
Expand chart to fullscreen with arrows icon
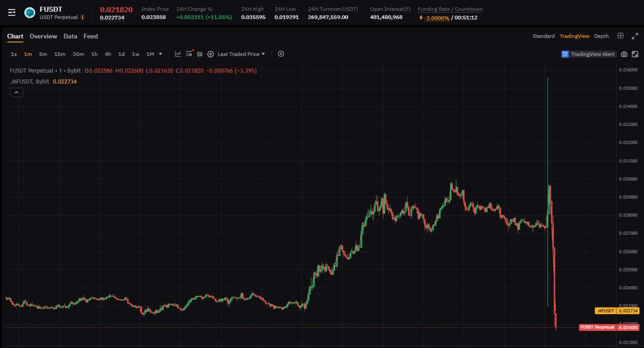[634, 36]
